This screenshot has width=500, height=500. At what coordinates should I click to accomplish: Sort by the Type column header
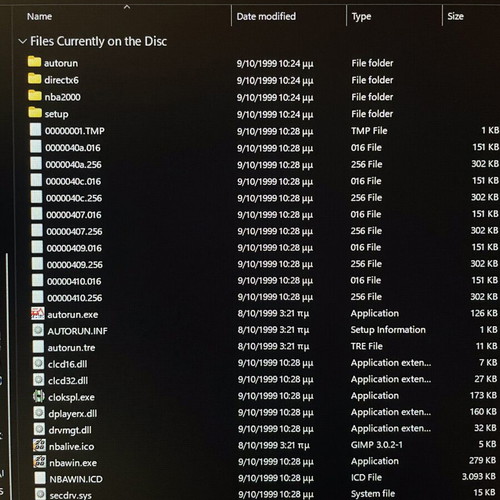[x=361, y=16]
